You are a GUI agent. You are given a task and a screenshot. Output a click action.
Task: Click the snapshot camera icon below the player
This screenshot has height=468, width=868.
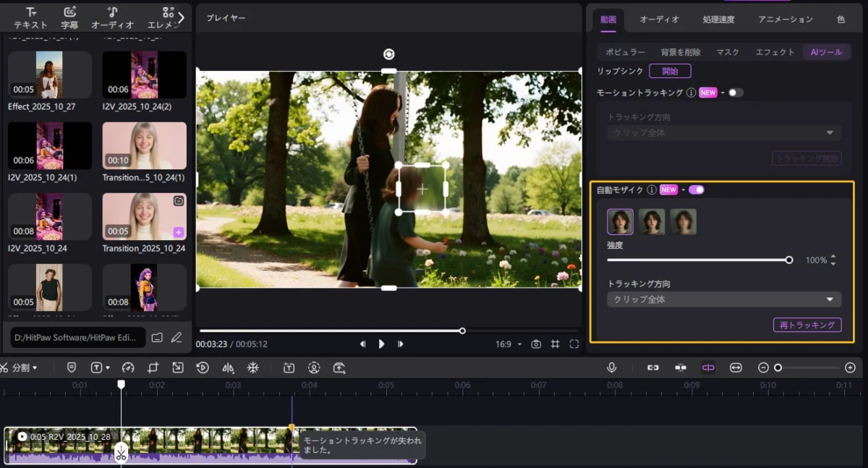click(535, 344)
